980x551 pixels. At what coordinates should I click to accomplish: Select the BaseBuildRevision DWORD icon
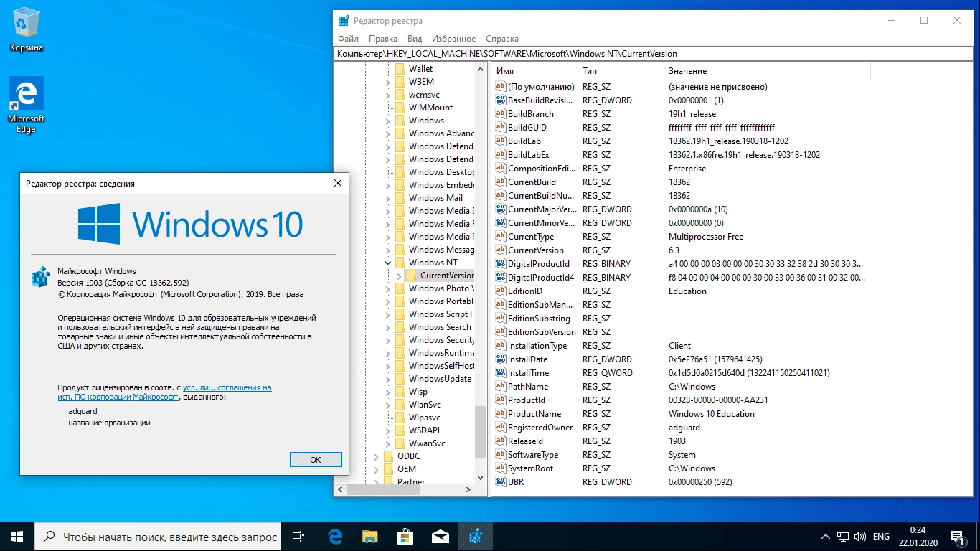tap(501, 100)
